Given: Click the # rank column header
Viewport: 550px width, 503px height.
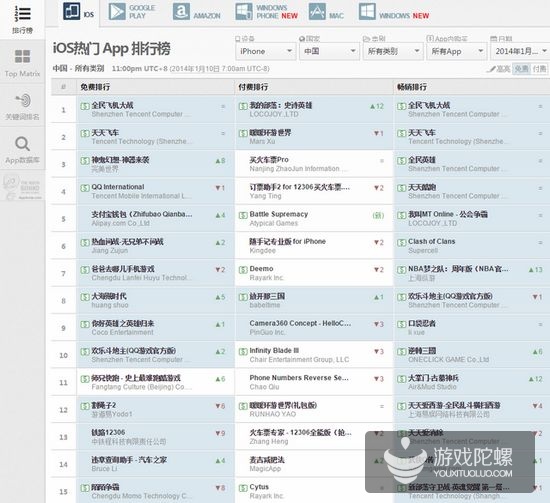Looking at the screenshot, I should click(63, 87).
